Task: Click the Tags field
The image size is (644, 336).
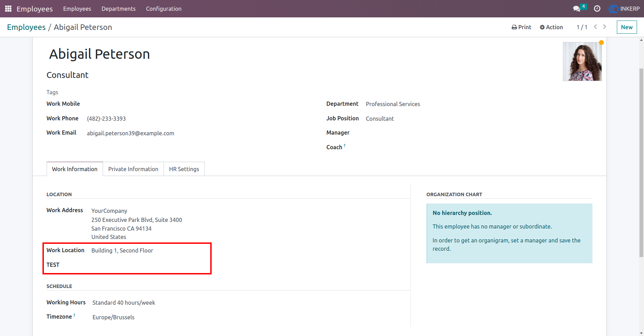Action: (x=52, y=92)
